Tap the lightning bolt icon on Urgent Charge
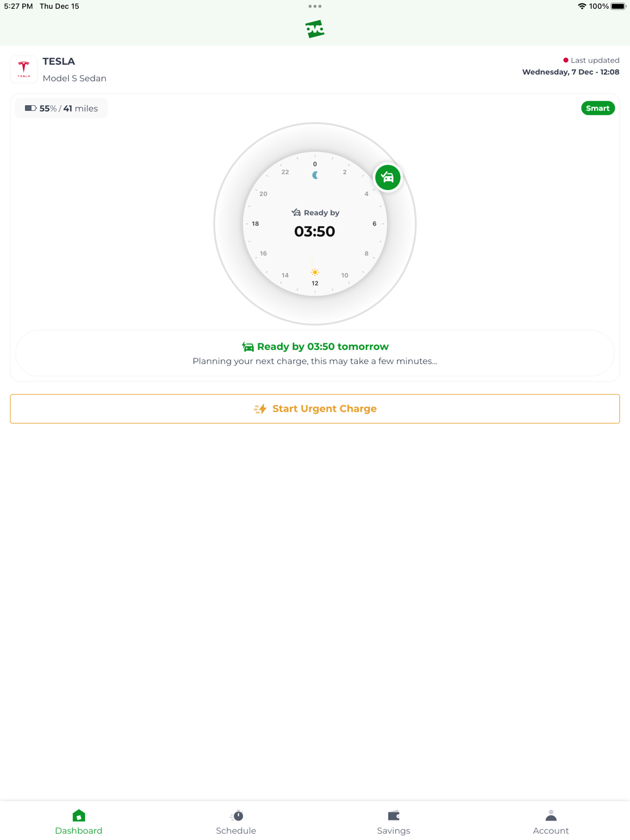Image resolution: width=630 pixels, height=840 pixels. tap(260, 409)
